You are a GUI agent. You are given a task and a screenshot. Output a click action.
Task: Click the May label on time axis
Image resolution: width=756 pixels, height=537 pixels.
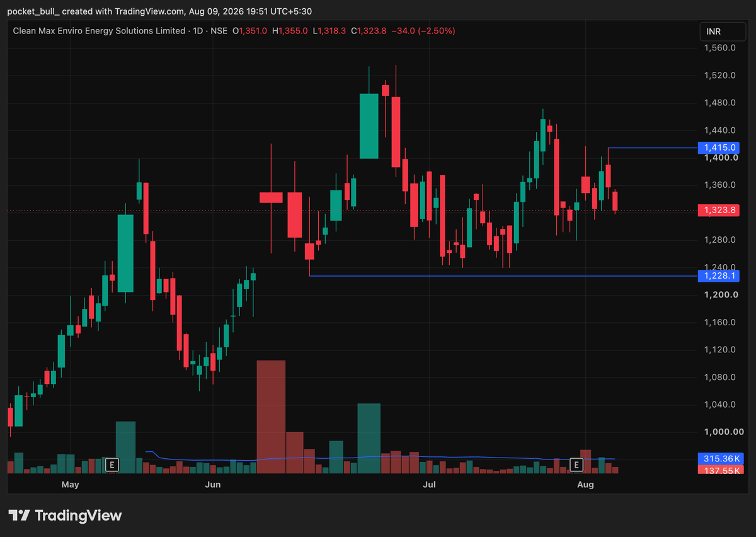point(71,484)
